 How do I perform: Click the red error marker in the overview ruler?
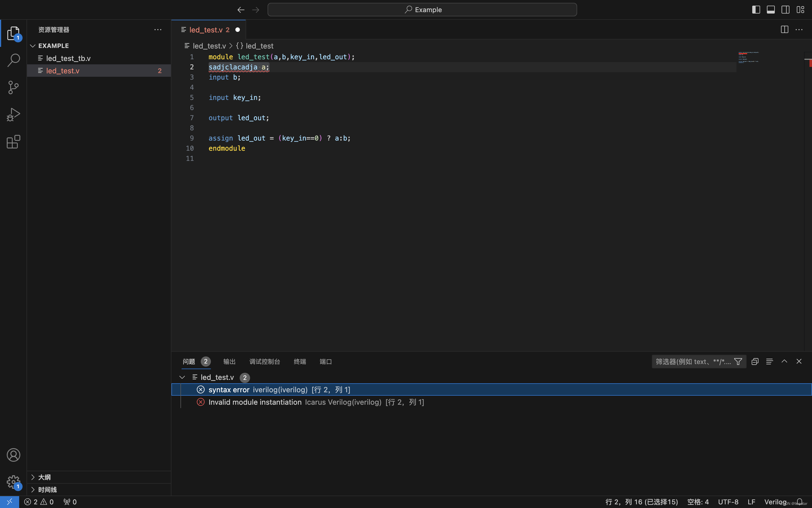coord(810,63)
